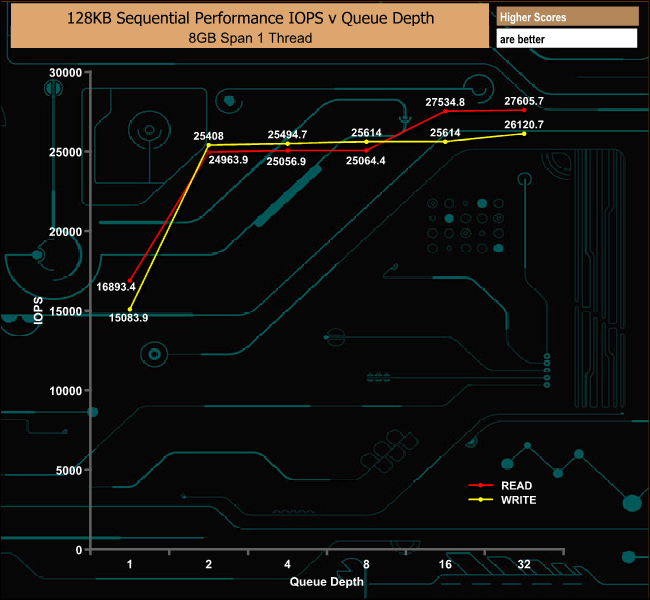650x600 pixels.
Task: Click the red READ data point at queue depth 16
Action: click(446, 111)
